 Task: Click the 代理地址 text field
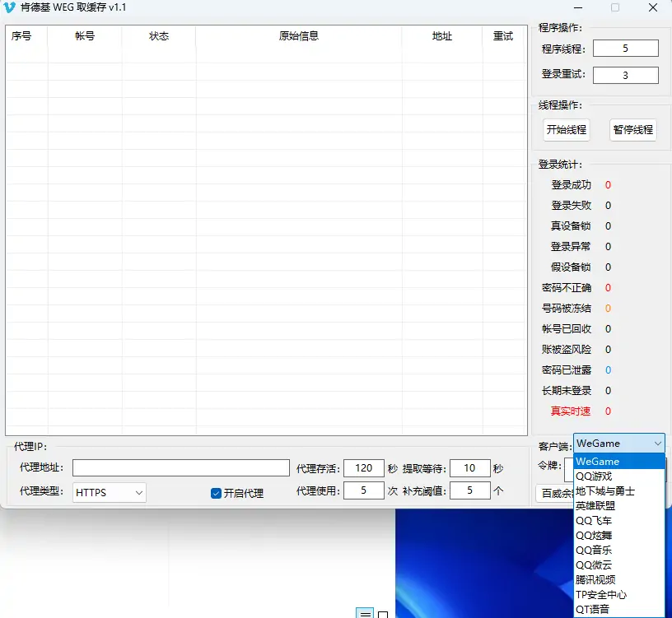pos(181,467)
